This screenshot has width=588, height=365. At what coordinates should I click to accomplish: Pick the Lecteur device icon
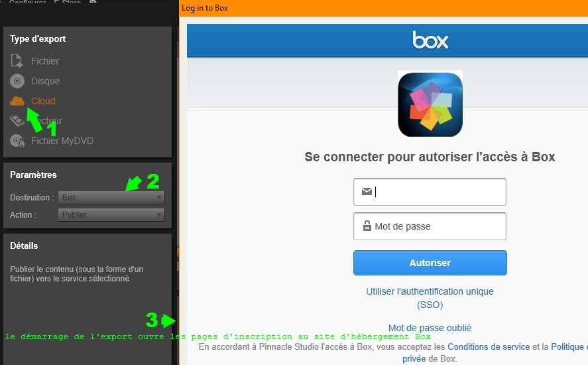[x=17, y=121]
